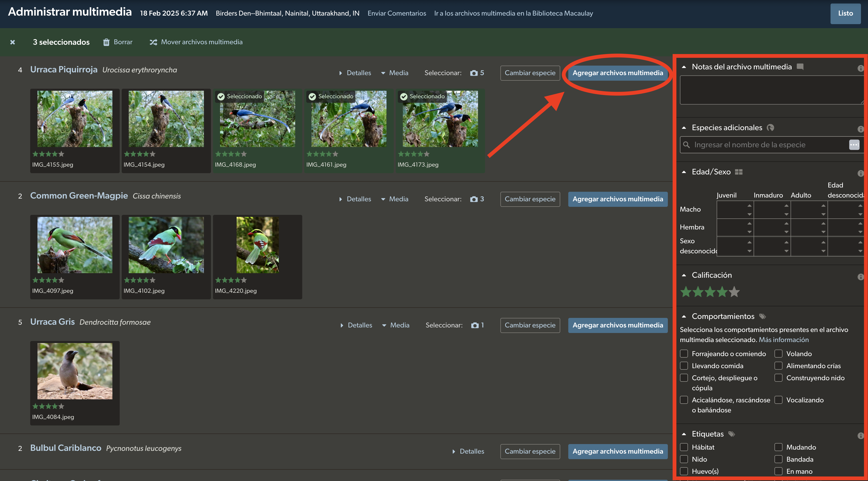Image resolution: width=868 pixels, height=481 pixels.
Task: Click the shuffle icon for Mover archivos multimedia
Action: click(153, 42)
